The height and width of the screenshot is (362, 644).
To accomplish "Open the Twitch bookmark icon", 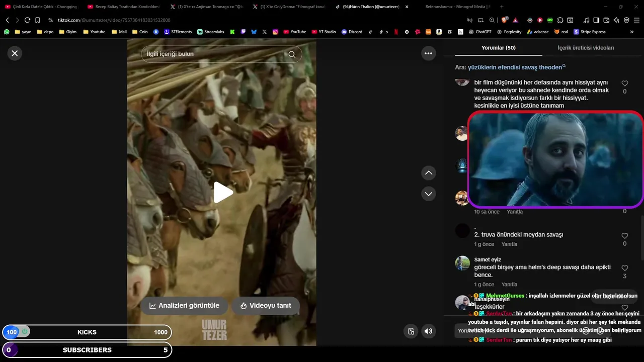I will (x=243, y=32).
